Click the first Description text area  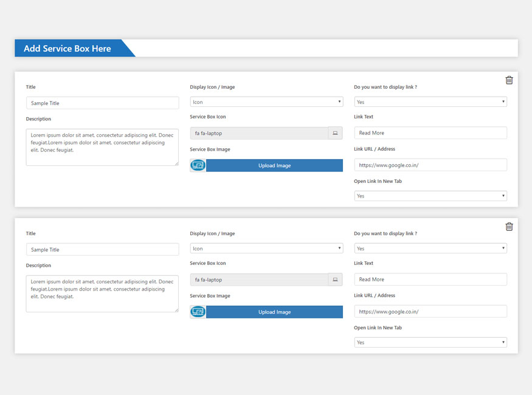[x=102, y=146]
